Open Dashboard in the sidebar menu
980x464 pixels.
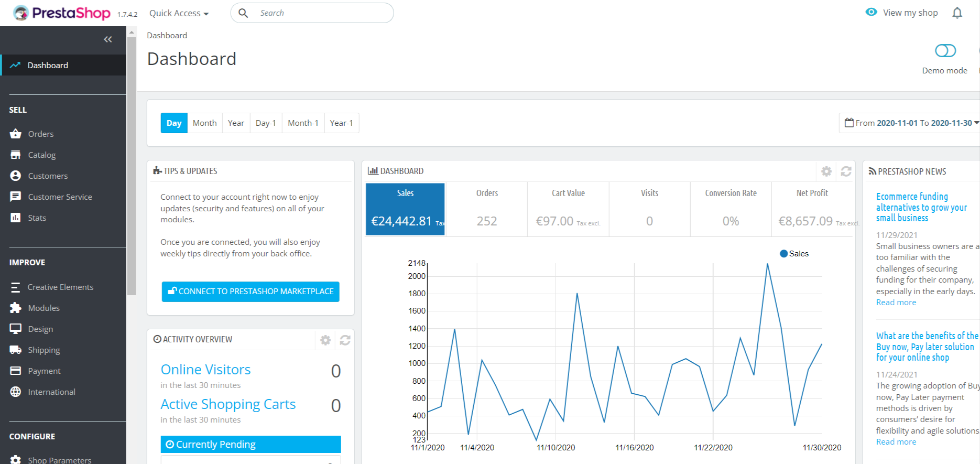tap(63, 65)
